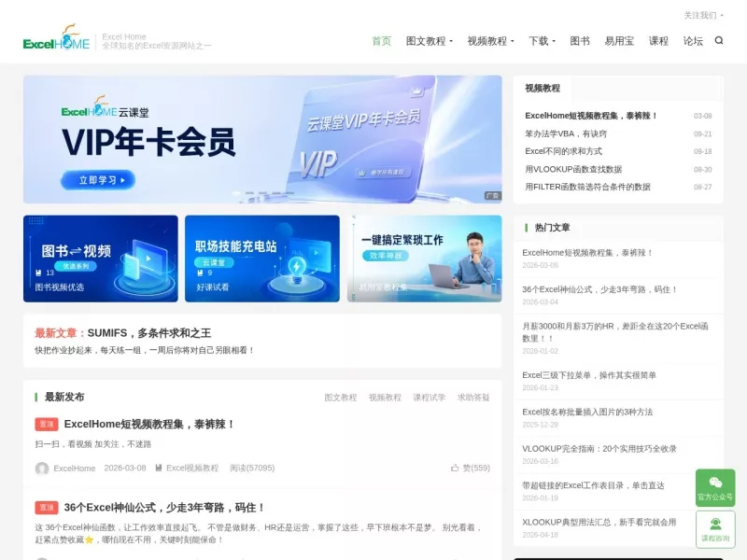Click 阅读(57095) read count
Image resolution: width=747 pixels, height=560 pixels.
tap(252, 469)
